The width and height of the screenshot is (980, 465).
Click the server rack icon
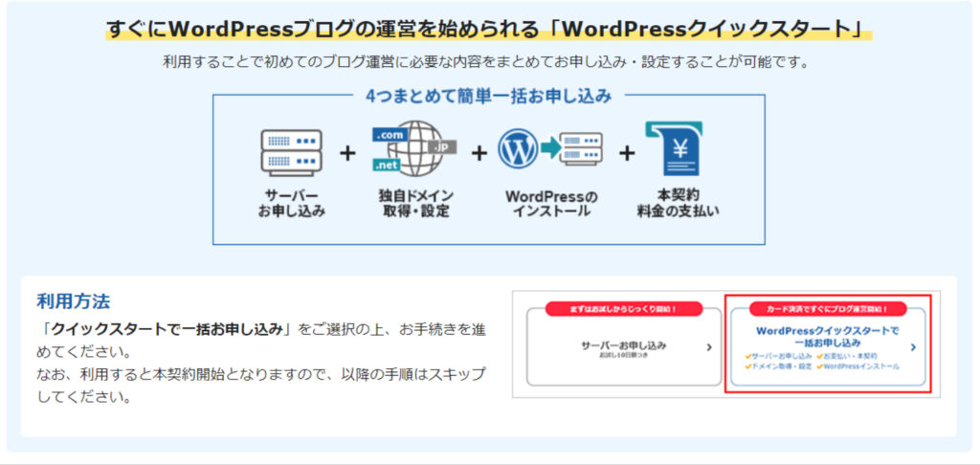291,153
